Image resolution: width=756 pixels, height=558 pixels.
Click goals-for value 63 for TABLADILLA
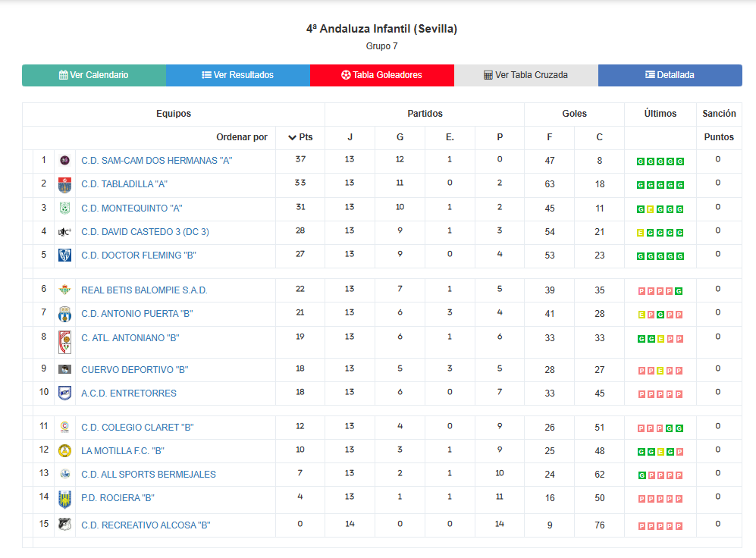[550, 184]
